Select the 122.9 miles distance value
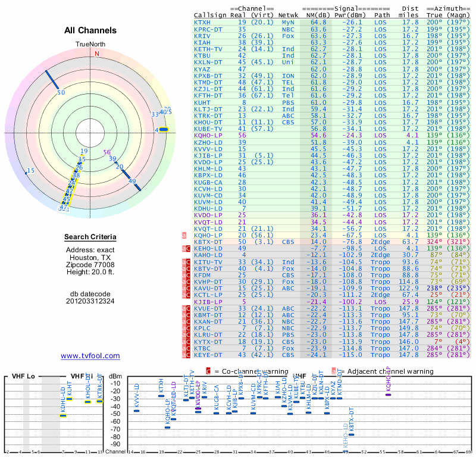 (409, 288)
